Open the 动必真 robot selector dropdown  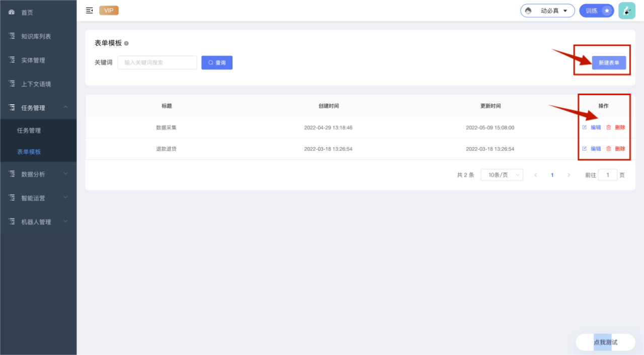[x=547, y=11]
